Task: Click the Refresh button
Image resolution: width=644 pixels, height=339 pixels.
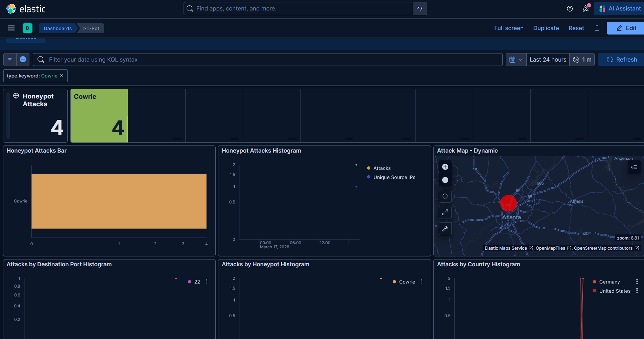Action: tap(621, 60)
